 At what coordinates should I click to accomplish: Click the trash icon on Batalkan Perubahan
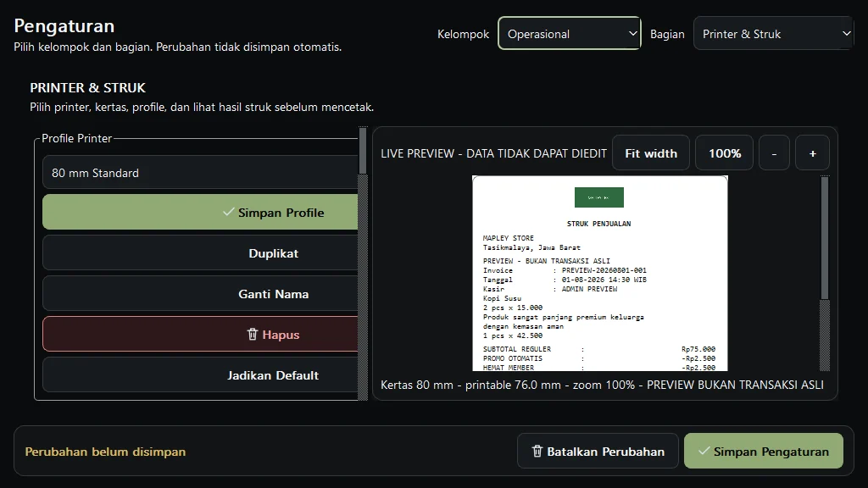537,452
